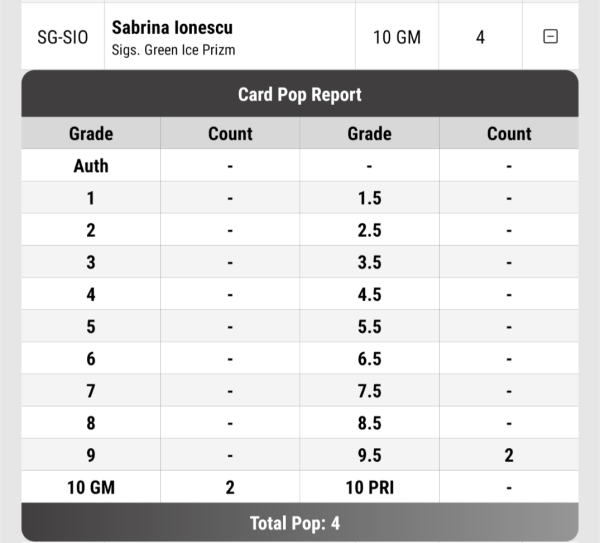
Task: Click the second Grade column header
Action: [369, 133]
